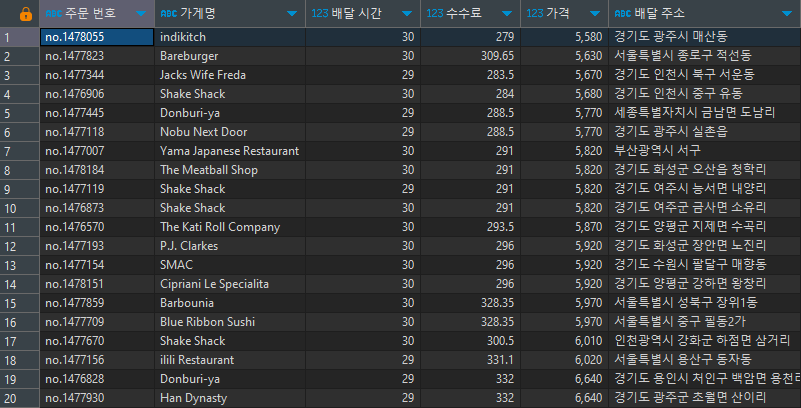The image size is (801, 408).
Task: Select row number 20 header
Action: click(x=19, y=398)
